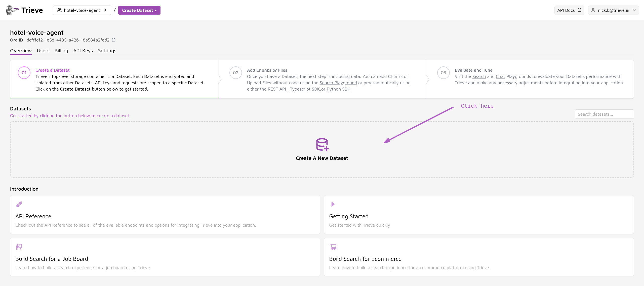The width and height of the screenshot is (644, 286).
Task: Click the Getting Started play icon
Action: coord(333,204)
